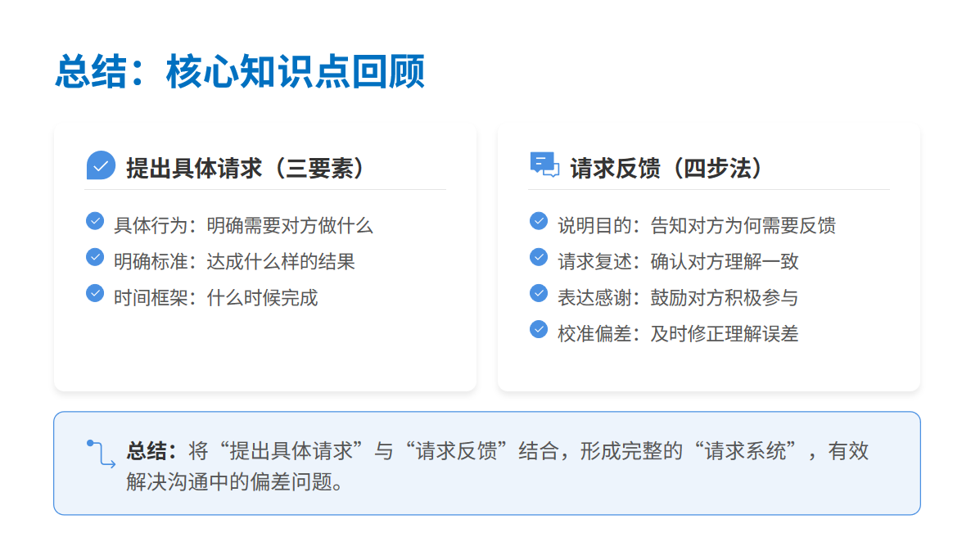Click the route arrow icon in summary box
The image size is (980, 551).
point(101,454)
